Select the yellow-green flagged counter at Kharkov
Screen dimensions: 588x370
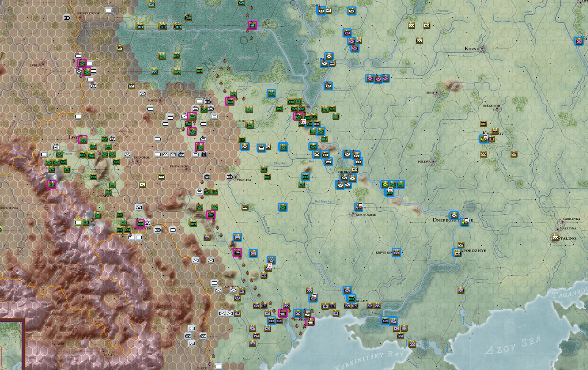pyautogui.click(x=484, y=139)
